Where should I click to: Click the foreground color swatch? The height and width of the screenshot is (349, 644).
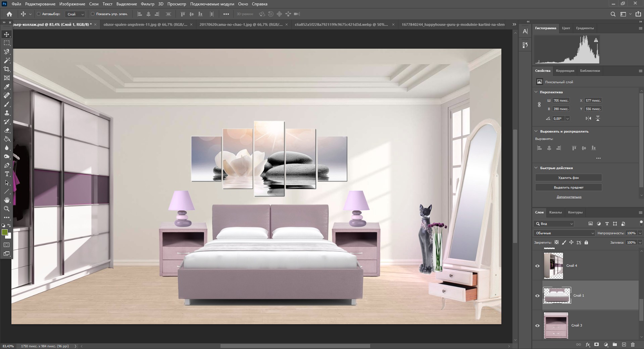(x=5, y=233)
